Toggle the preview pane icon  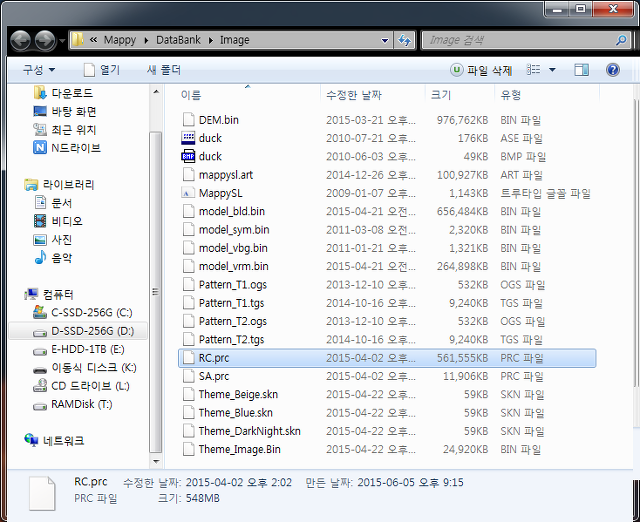[x=581, y=70]
